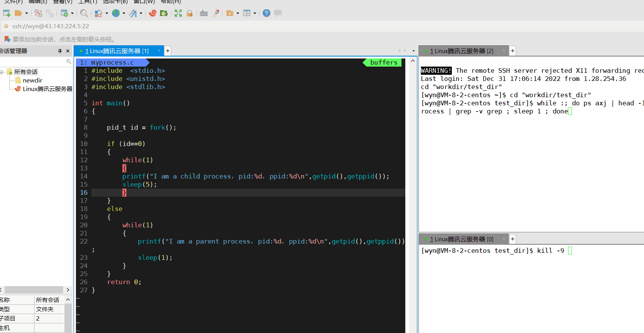Close the Linux腾讯云服务器 [0] tab
This screenshot has height=333, width=644.
click(x=504, y=239)
